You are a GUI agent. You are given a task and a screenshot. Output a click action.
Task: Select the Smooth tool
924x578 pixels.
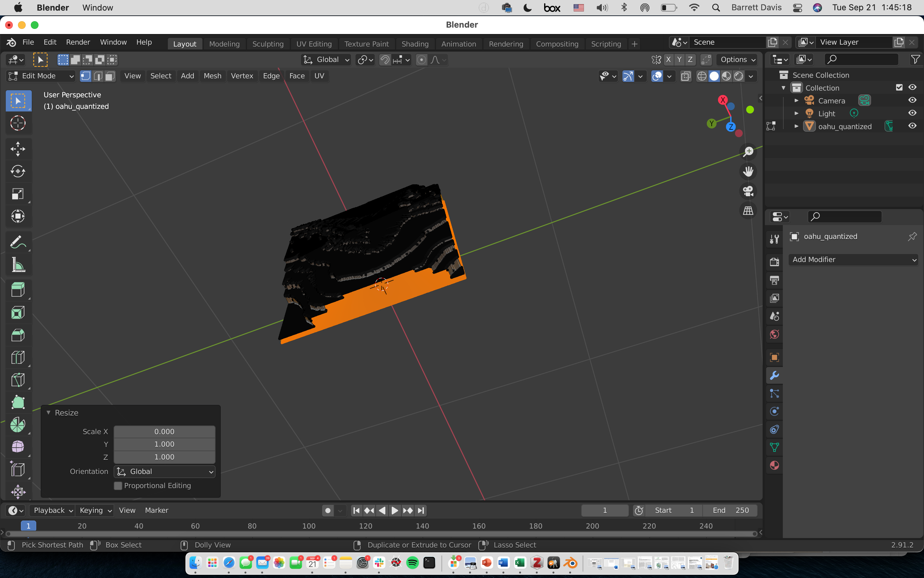(x=18, y=447)
